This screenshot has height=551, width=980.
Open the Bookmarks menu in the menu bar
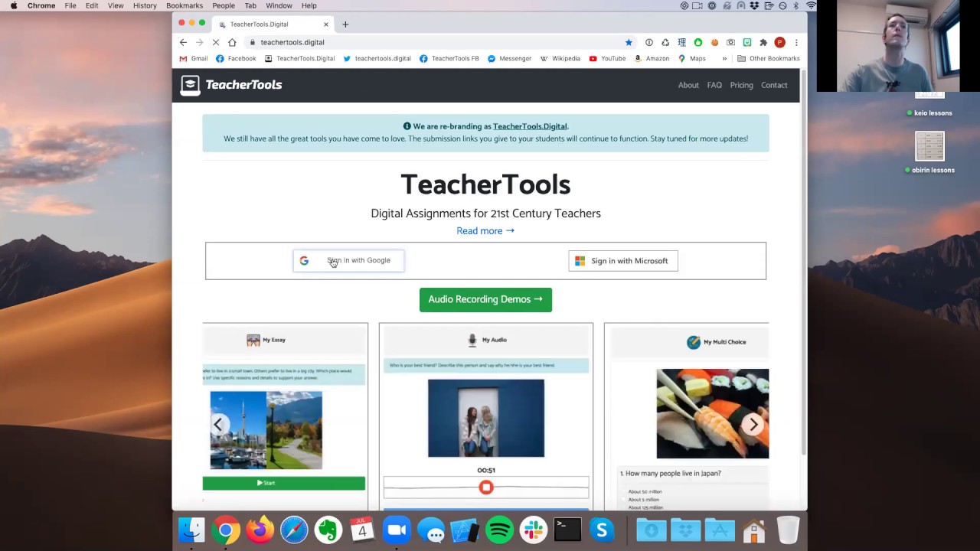(x=185, y=5)
